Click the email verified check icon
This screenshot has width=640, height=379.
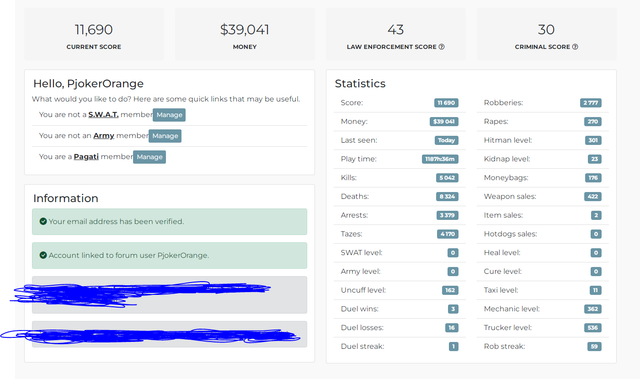[43, 222]
